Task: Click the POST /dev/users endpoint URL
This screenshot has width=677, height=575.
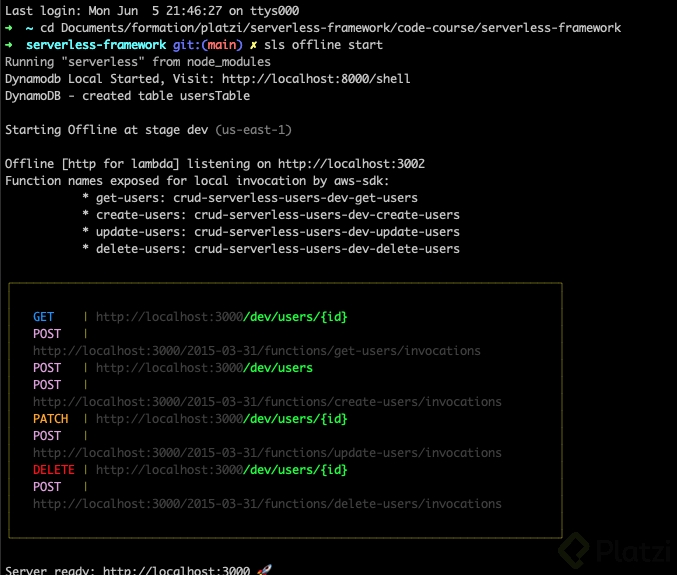Action: click(204, 368)
